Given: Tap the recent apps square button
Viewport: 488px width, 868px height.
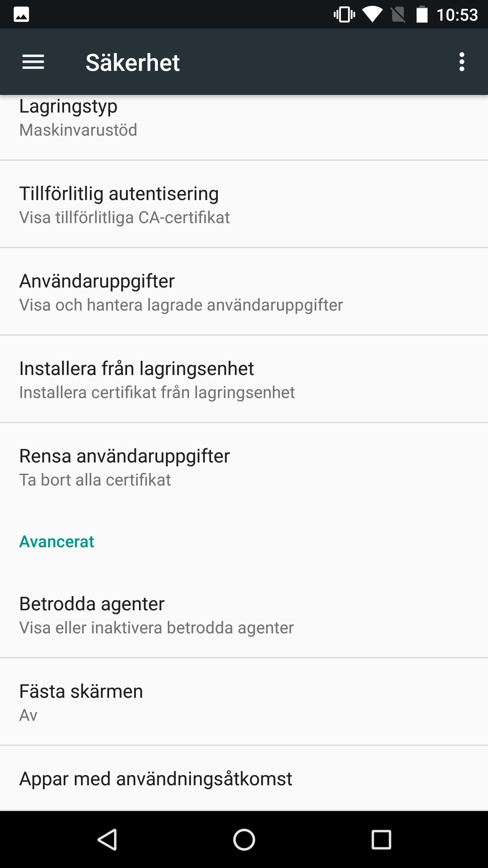Looking at the screenshot, I should click(381, 840).
